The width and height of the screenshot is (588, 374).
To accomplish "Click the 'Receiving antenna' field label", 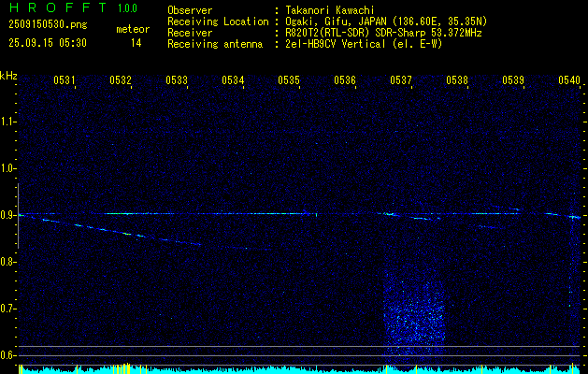I will (215, 44).
